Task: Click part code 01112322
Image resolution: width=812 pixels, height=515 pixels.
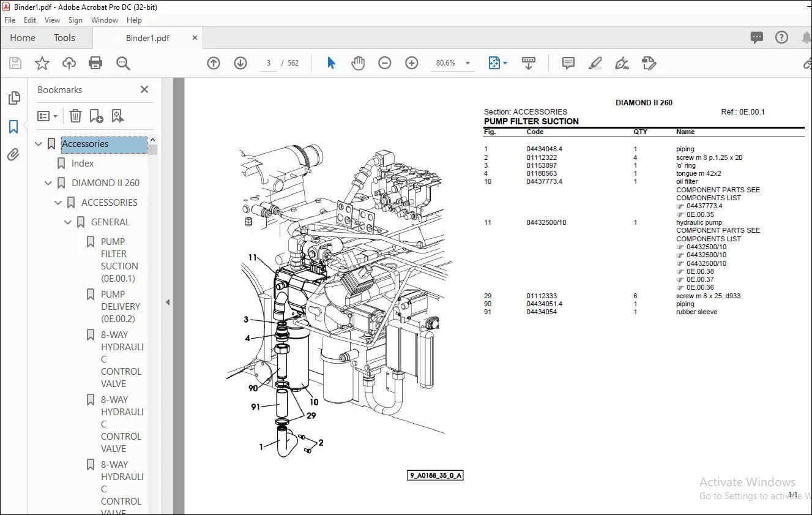Action: 542,157
